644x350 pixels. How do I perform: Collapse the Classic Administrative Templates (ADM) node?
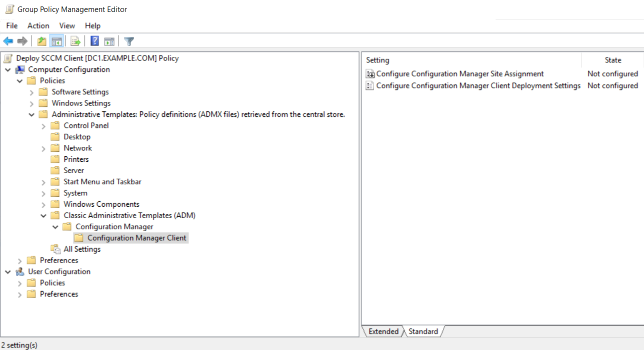click(43, 216)
